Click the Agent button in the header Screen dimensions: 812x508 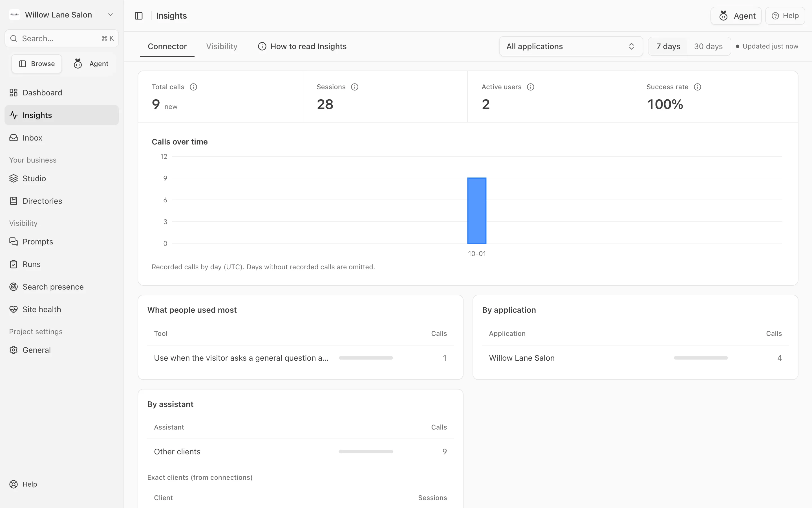tap(736, 16)
